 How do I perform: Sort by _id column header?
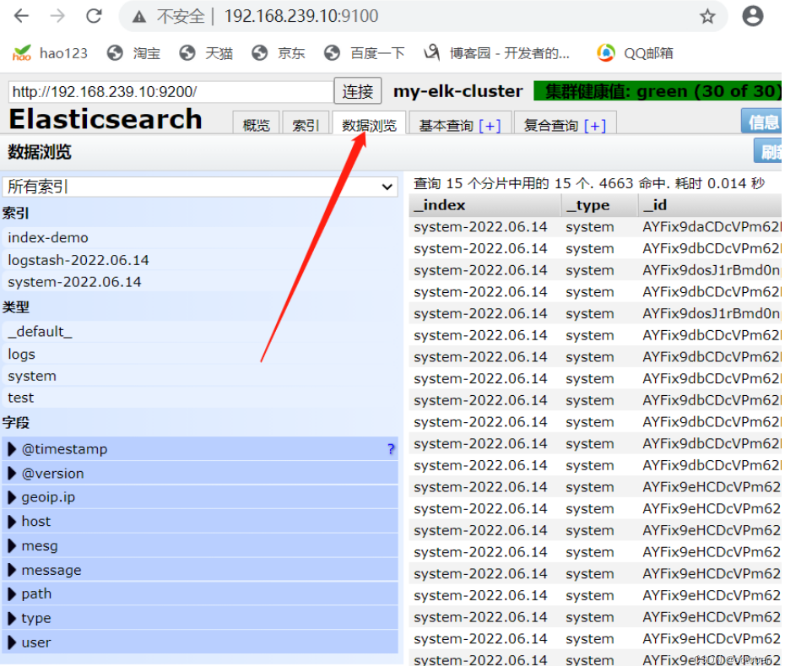click(x=710, y=205)
